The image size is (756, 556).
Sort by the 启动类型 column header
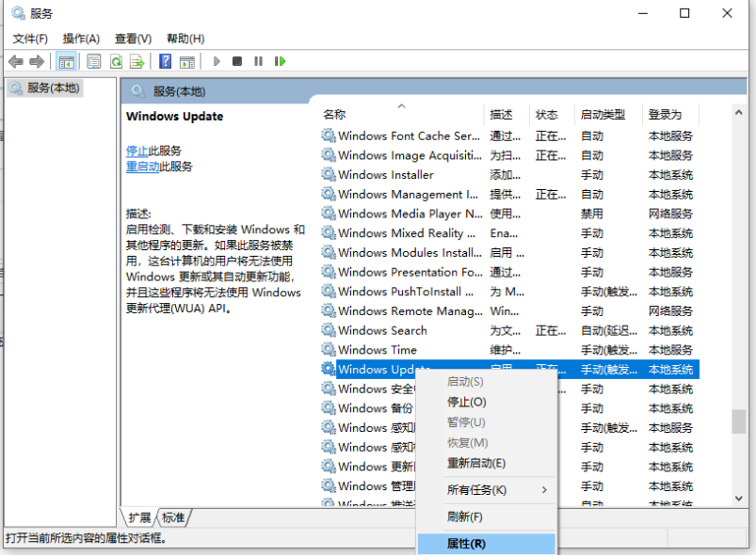tap(603, 115)
